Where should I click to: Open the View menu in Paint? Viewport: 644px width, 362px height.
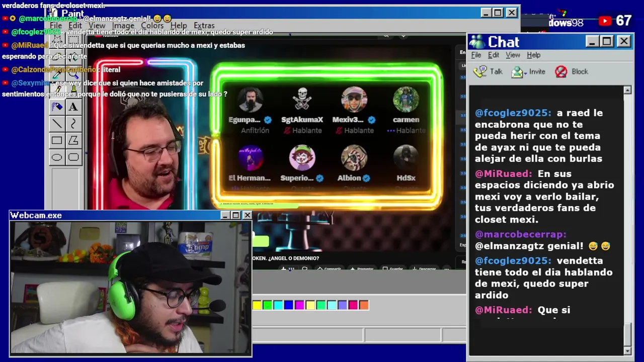pos(97,25)
